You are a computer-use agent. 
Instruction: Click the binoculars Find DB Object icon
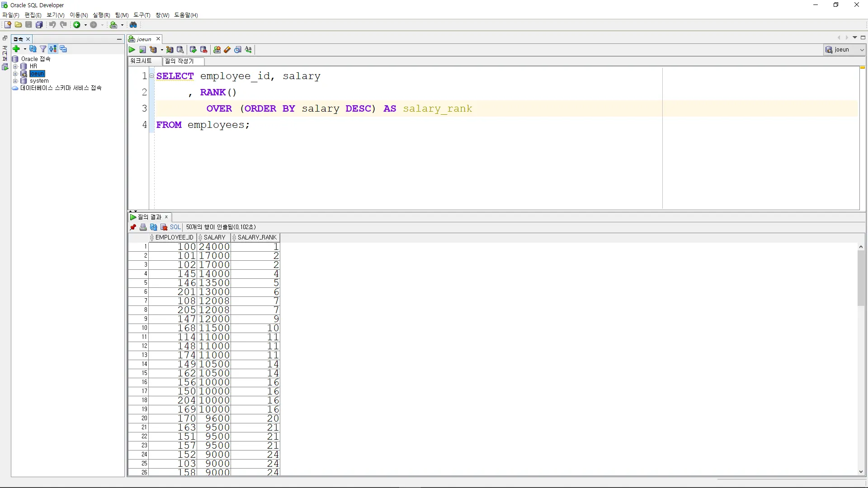pyautogui.click(x=133, y=25)
